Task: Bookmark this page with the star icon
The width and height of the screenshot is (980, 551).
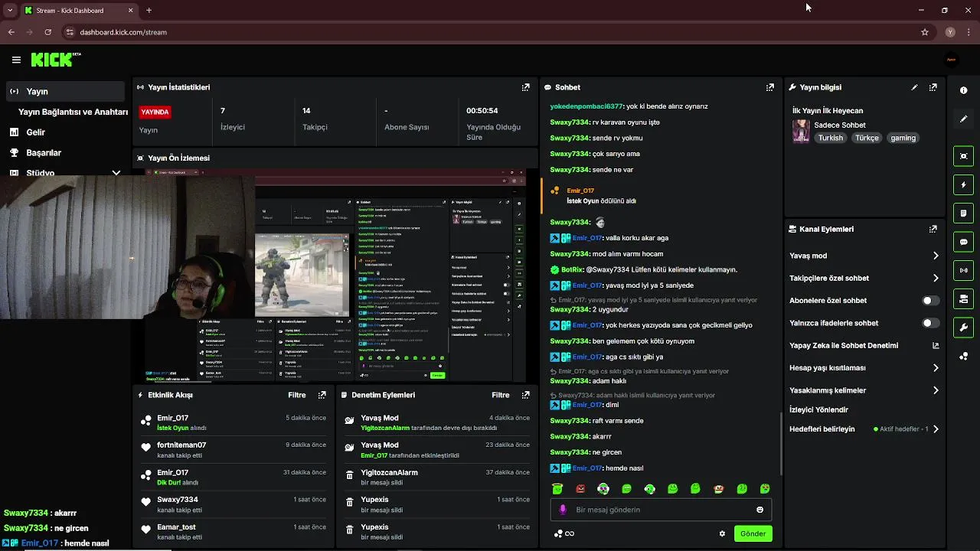Action: [x=925, y=32]
